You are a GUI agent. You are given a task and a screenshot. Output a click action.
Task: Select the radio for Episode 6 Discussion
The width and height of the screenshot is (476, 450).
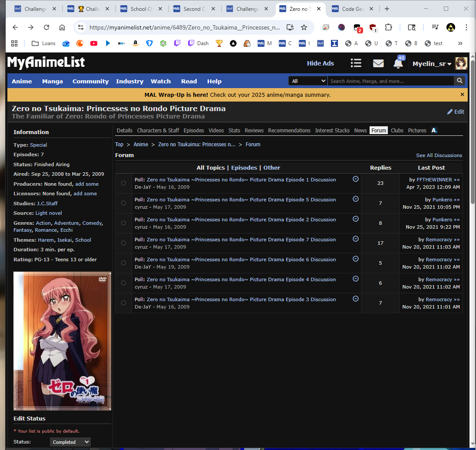coord(123,263)
